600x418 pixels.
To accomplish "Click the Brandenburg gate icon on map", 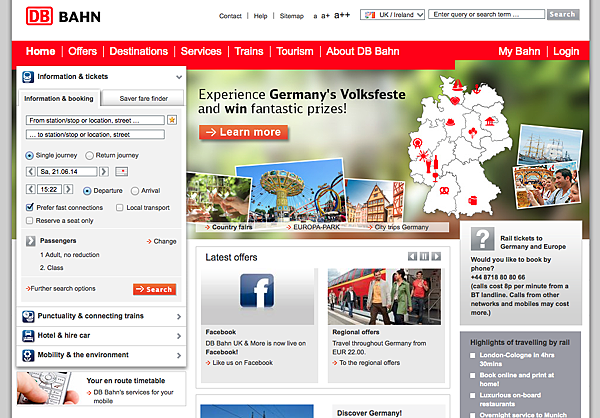I will [x=489, y=121].
